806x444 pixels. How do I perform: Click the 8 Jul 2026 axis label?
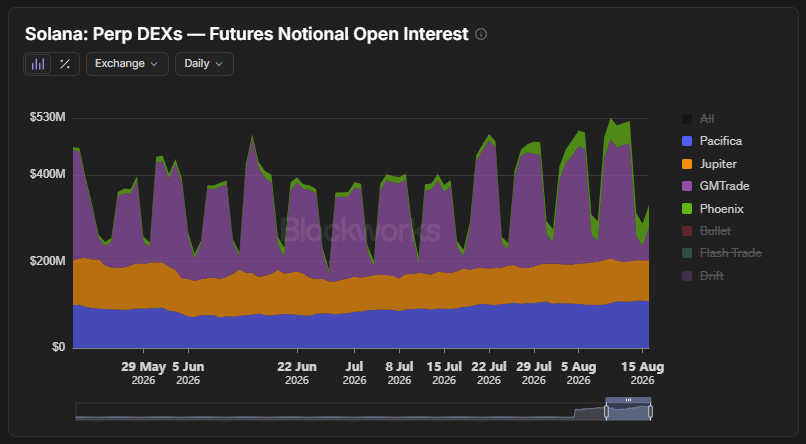point(399,373)
